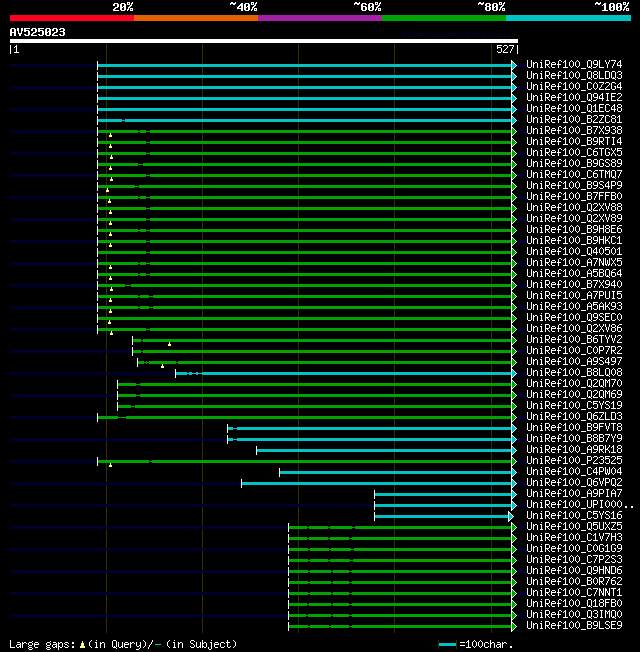This screenshot has width=640, height=652.
Task: Click the purple ~60% legend segment
Action: [320, 18]
